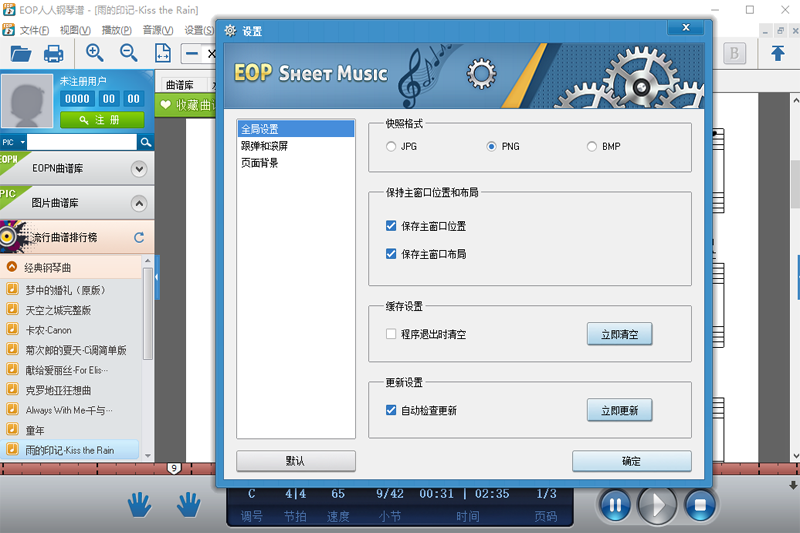
Task: Open the 视图(V) menu
Action: 75,31
